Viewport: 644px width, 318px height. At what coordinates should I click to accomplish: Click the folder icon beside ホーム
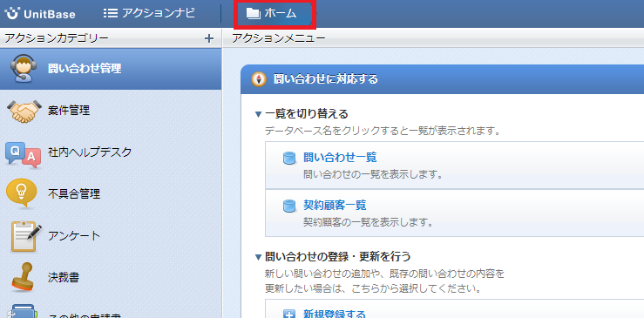[253, 14]
